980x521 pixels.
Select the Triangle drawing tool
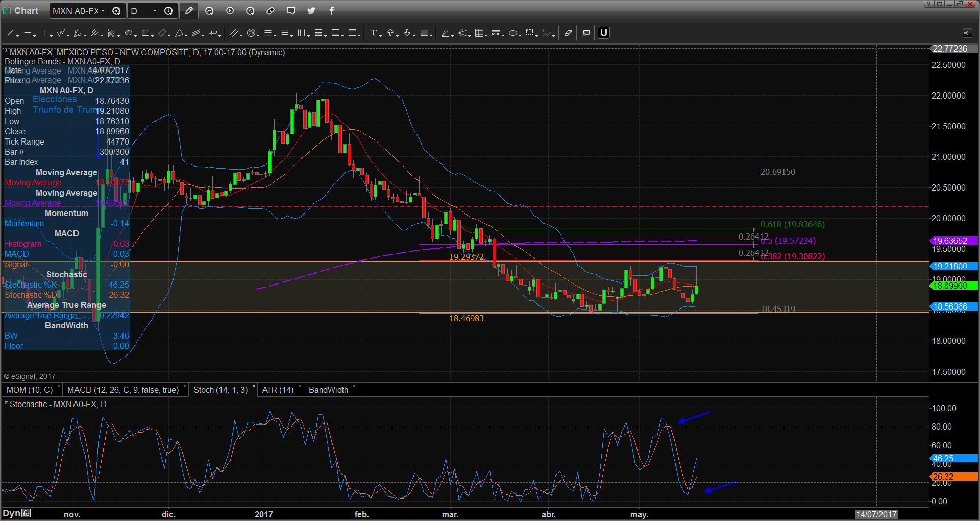179,33
